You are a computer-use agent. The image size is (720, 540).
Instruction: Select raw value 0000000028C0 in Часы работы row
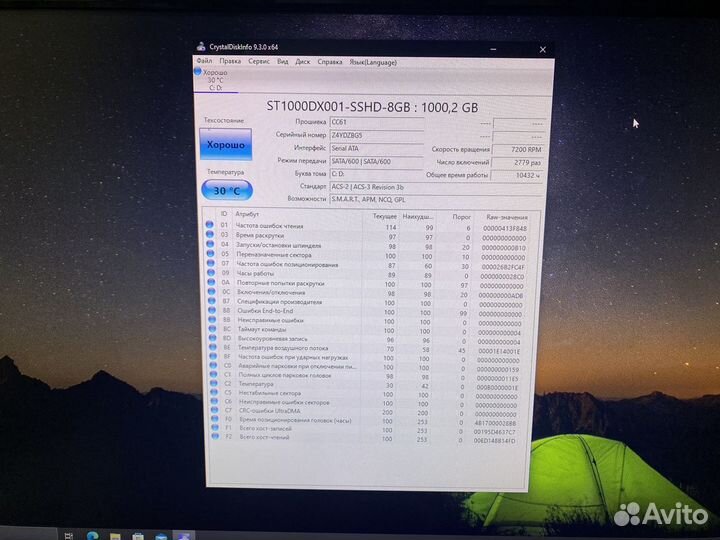pos(502,277)
